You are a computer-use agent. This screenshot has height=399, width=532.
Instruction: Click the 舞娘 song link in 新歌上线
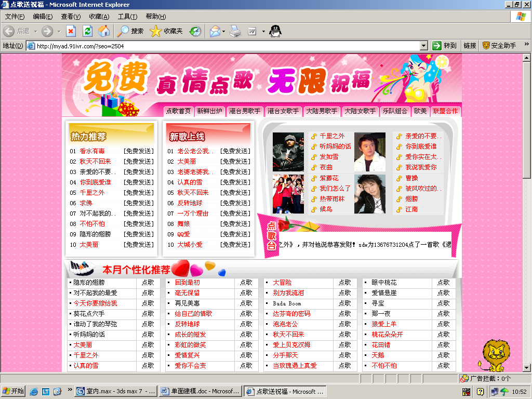click(x=183, y=224)
